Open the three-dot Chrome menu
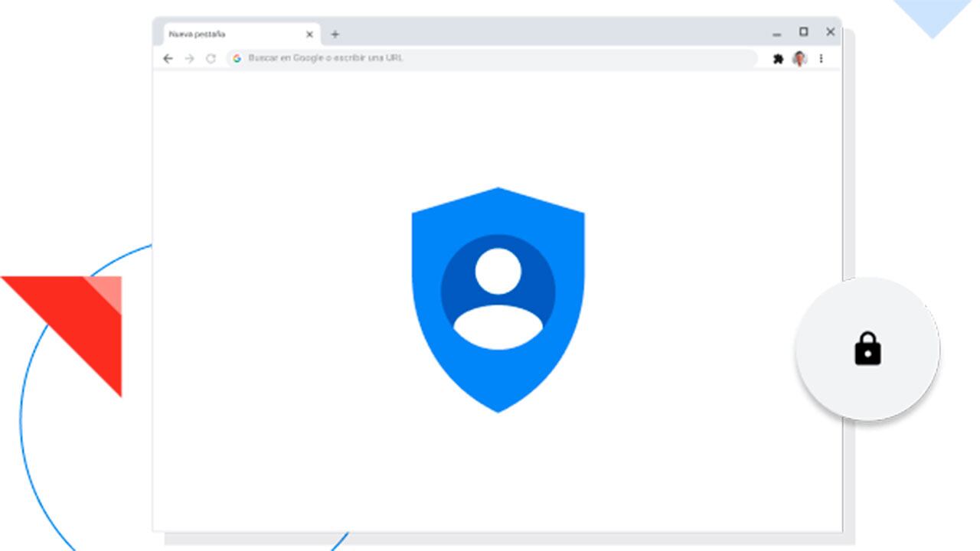This screenshot has height=551, width=980. [x=821, y=58]
